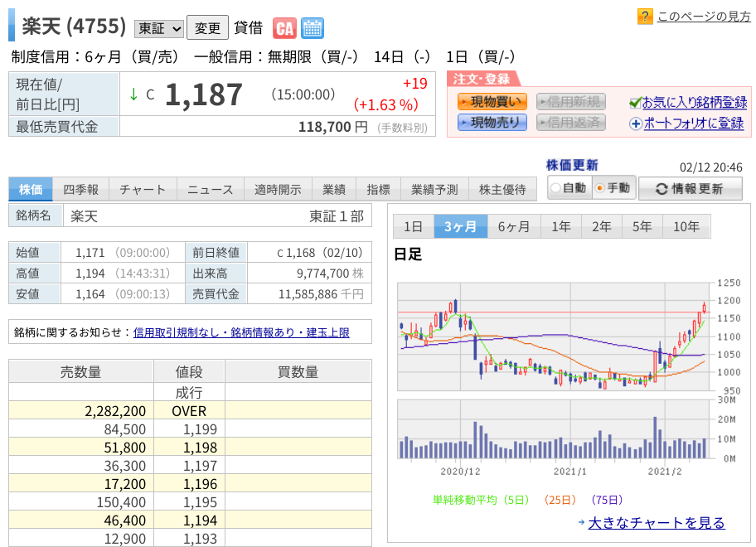The image size is (756, 547).
Task: Select the 1年 chart period tab
Action: (561, 226)
